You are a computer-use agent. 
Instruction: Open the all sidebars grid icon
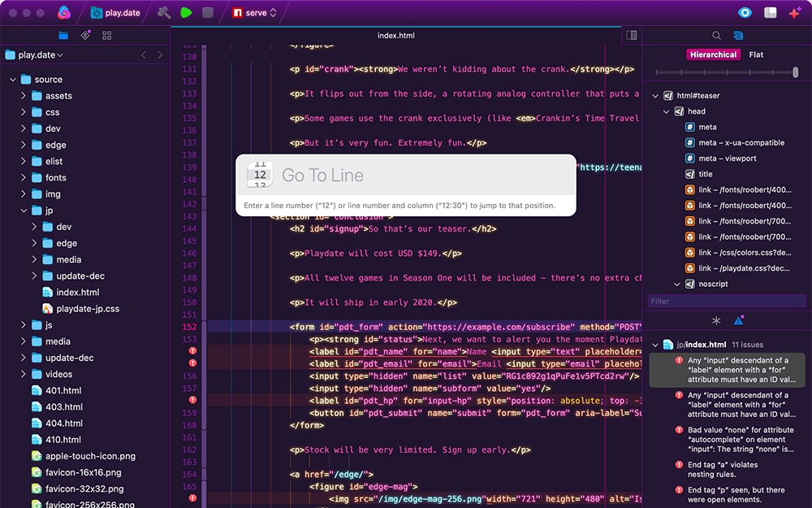point(107,35)
